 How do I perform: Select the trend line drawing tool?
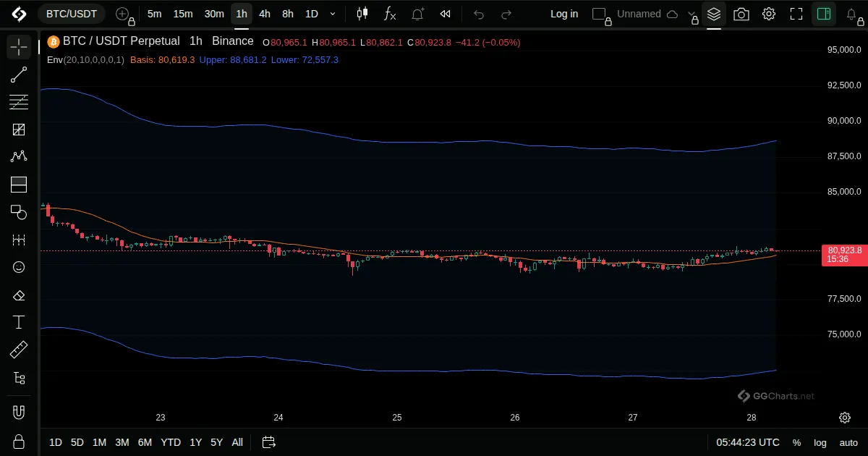[19, 75]
